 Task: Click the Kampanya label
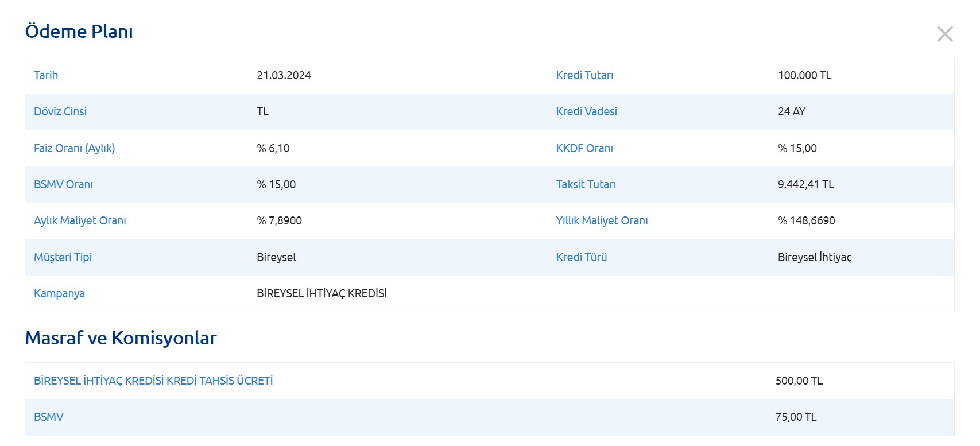[x=59, y=293]
